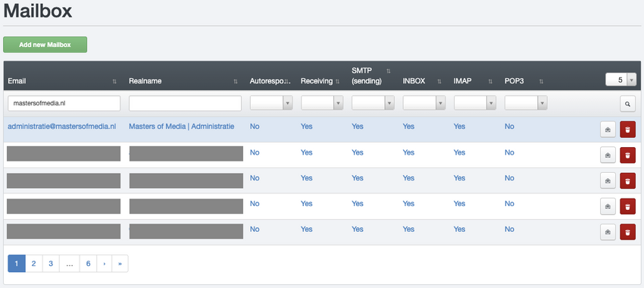Click administratie row's POP3 value No
Image resolution: width=644 pixels, height=288 pixels.
(x=509, y=127)
